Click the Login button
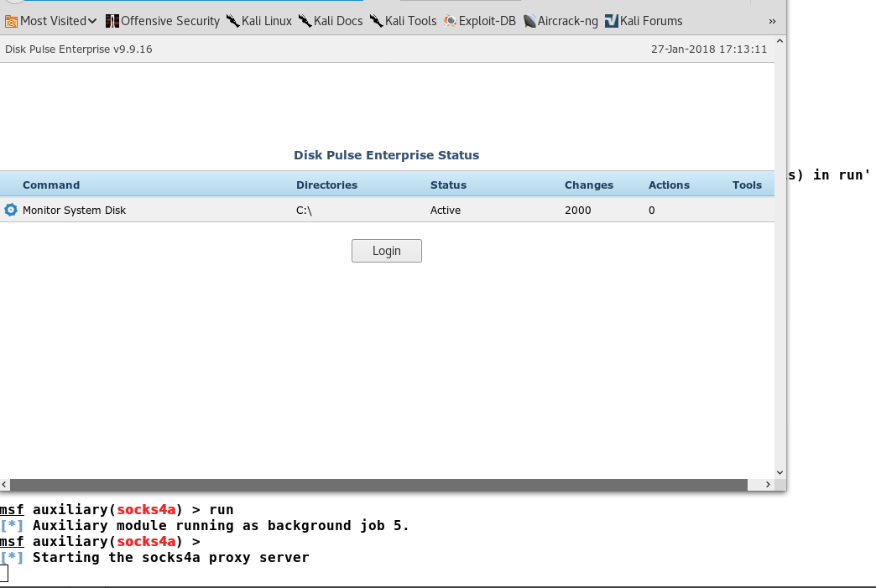 387,251
